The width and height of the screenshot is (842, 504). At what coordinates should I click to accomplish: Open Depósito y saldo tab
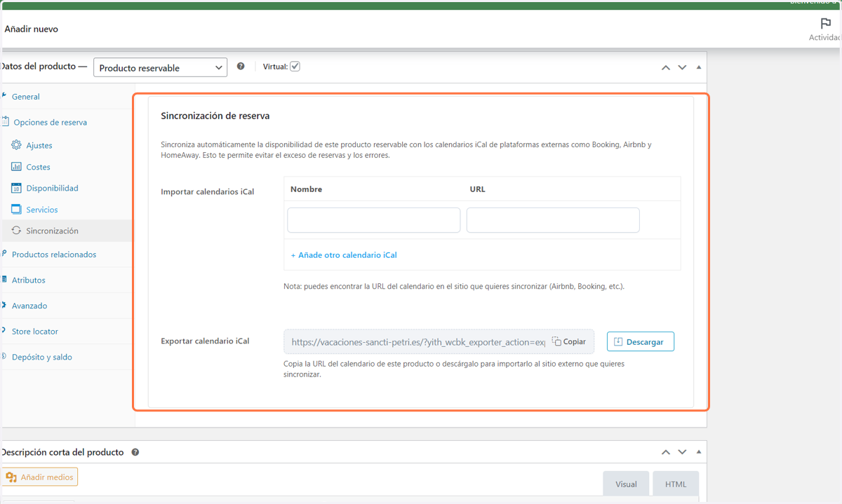click(x=42, y=357)
